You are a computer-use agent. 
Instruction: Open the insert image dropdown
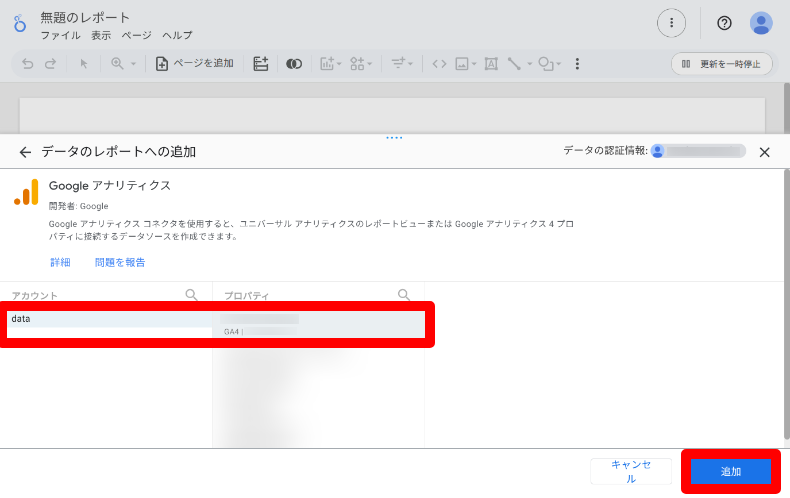[466, 64]
